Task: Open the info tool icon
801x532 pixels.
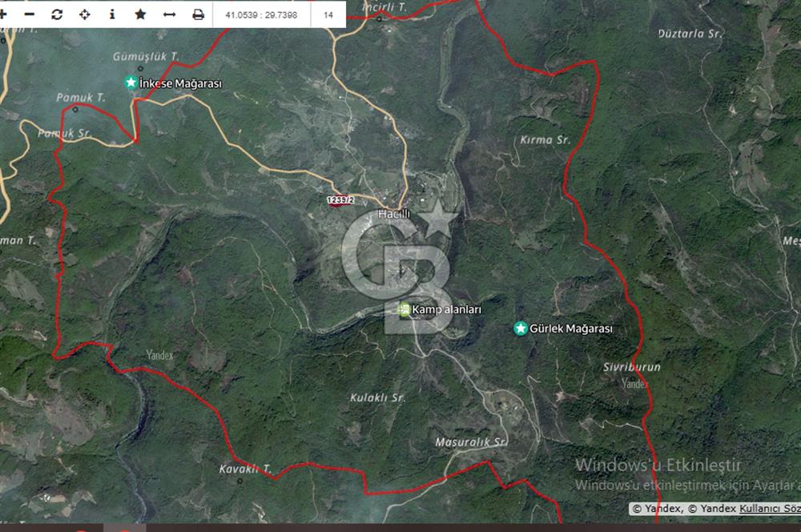Action: tap(112, 14)
